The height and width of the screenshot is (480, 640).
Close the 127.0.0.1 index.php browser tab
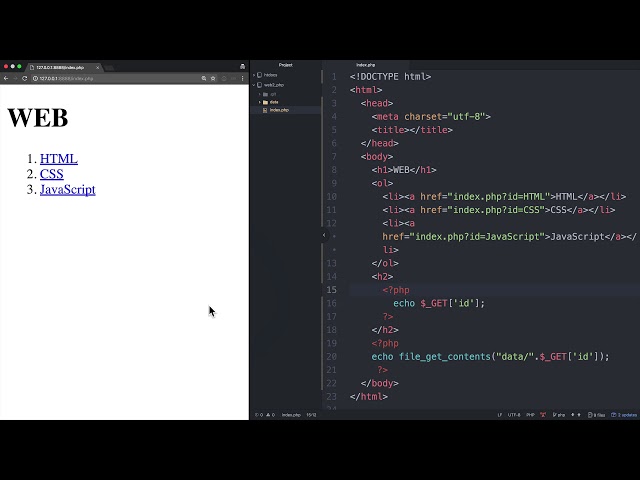[97, 67]
